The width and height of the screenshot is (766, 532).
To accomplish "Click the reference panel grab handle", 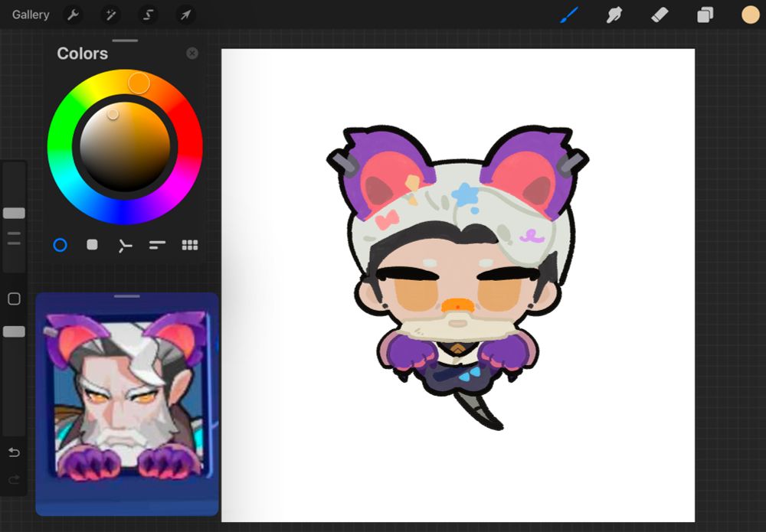I will 127,296.
